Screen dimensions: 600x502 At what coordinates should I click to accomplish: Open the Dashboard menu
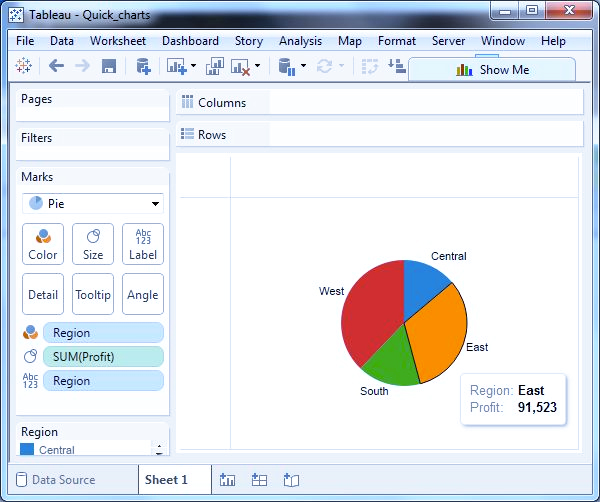tap(190, 41)
